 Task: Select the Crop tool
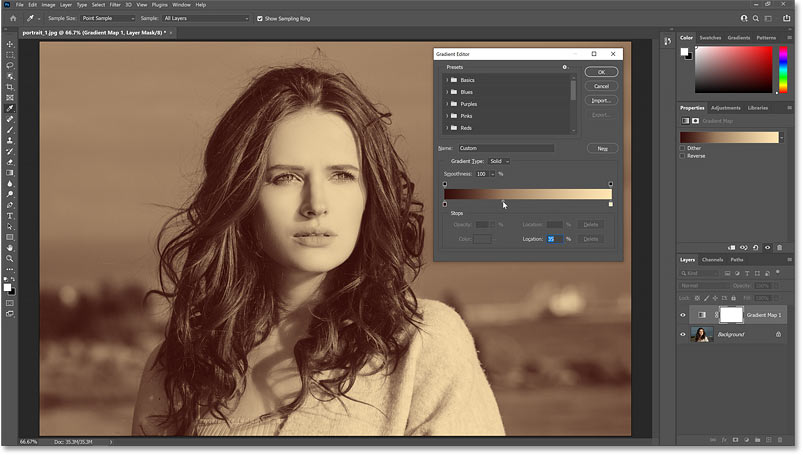pos(10,87)
